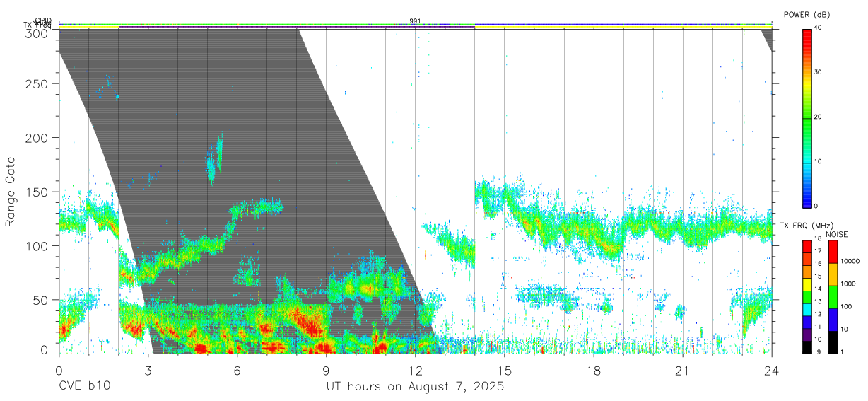Click the 40 label on the power scale
This screenshot has height=401, width=868.
[819, 28]
